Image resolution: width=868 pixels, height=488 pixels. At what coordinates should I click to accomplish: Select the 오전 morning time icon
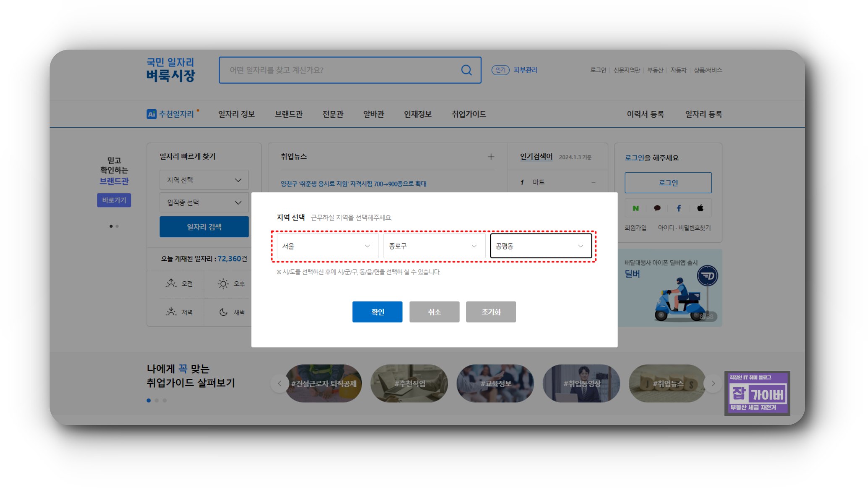[x=171, y=283]
